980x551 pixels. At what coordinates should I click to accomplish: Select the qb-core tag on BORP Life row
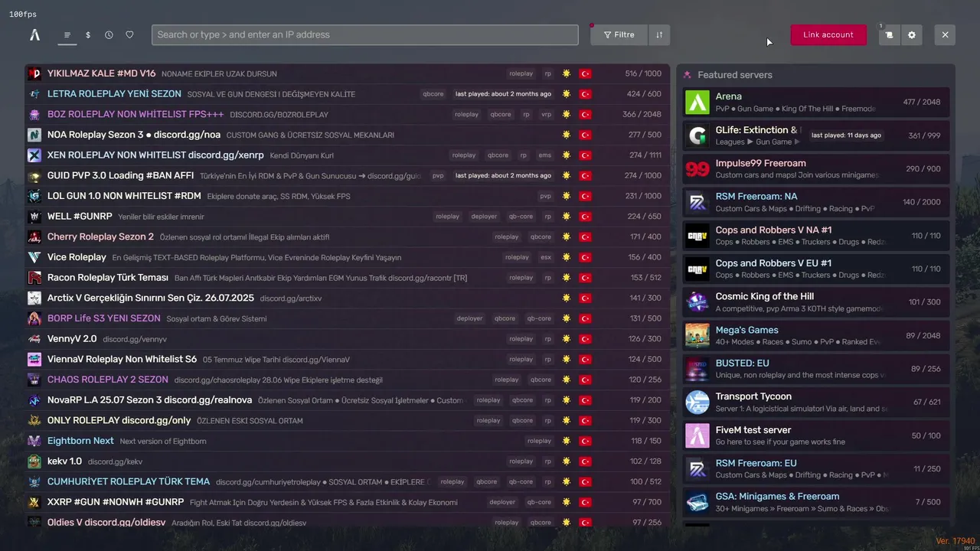pyautogui.click(x=539, y=318)
